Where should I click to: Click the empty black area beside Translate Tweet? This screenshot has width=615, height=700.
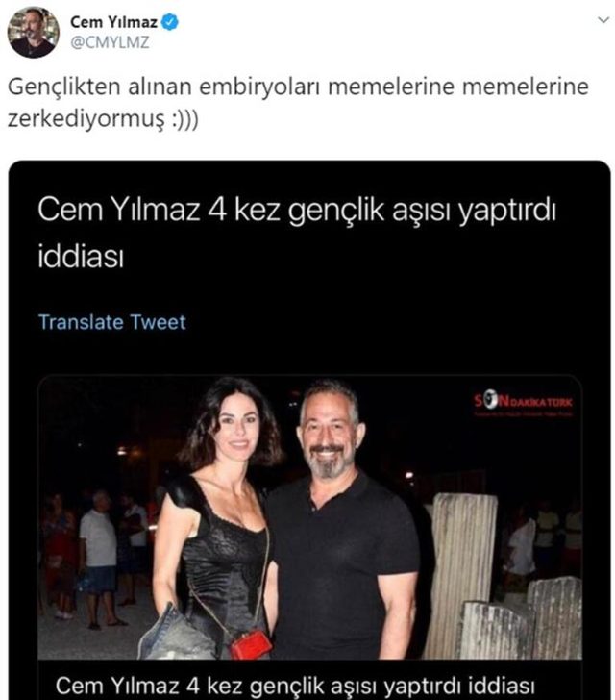coord(380,322)
